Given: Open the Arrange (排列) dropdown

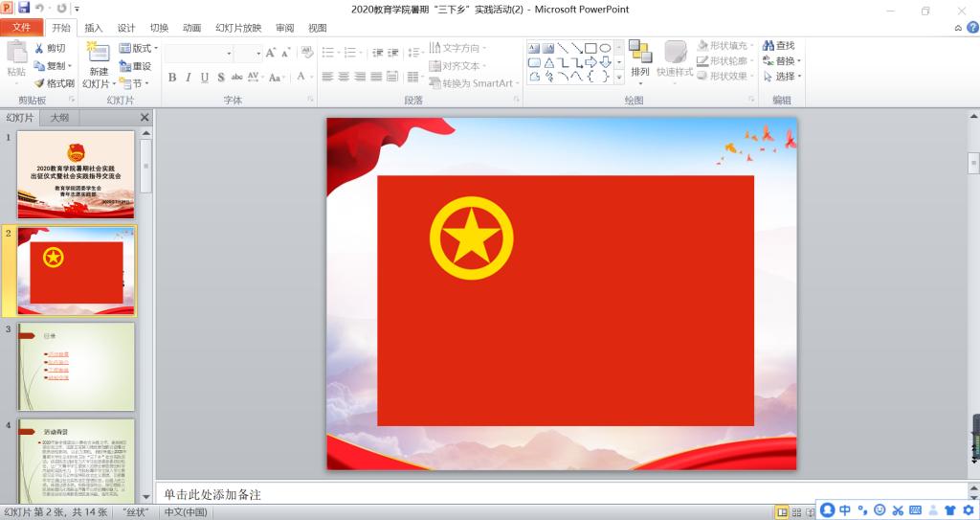Looking at the screenshot, I should pos(640,62).
